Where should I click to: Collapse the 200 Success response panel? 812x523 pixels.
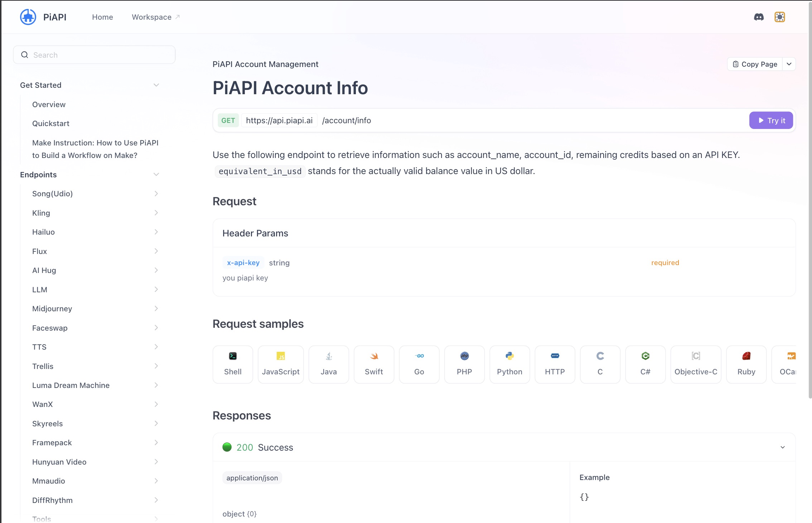coord(783,447)
